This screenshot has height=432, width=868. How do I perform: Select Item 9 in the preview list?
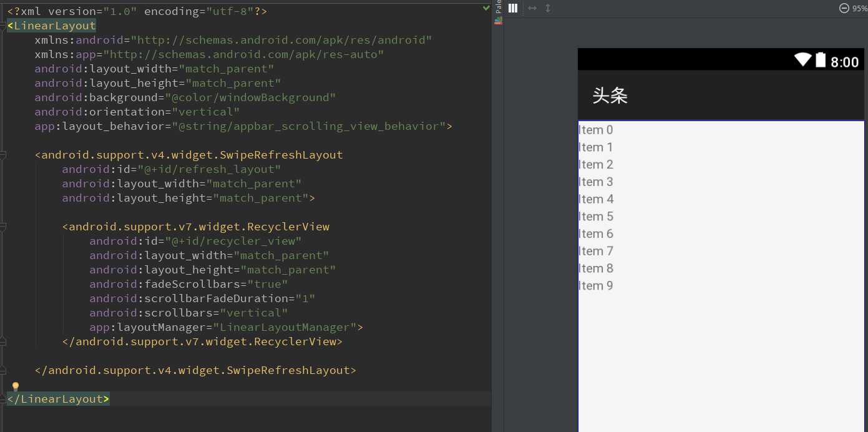coord(596,285)
